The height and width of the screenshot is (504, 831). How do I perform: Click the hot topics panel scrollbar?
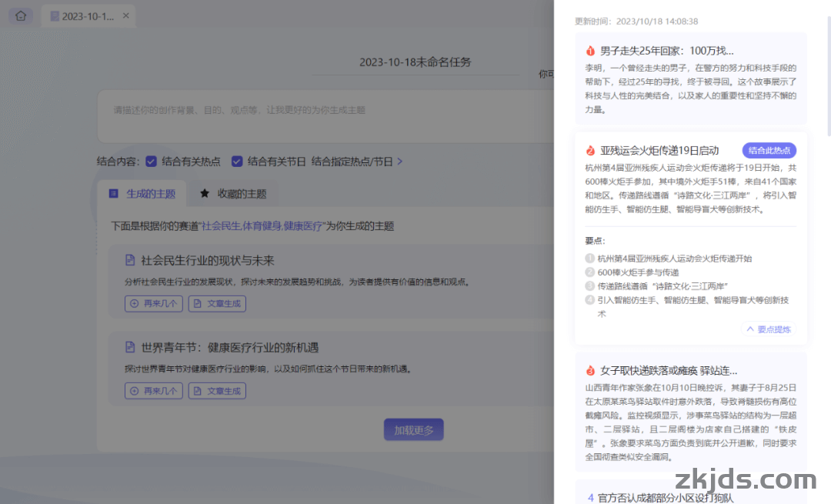(x=829, y=75)
